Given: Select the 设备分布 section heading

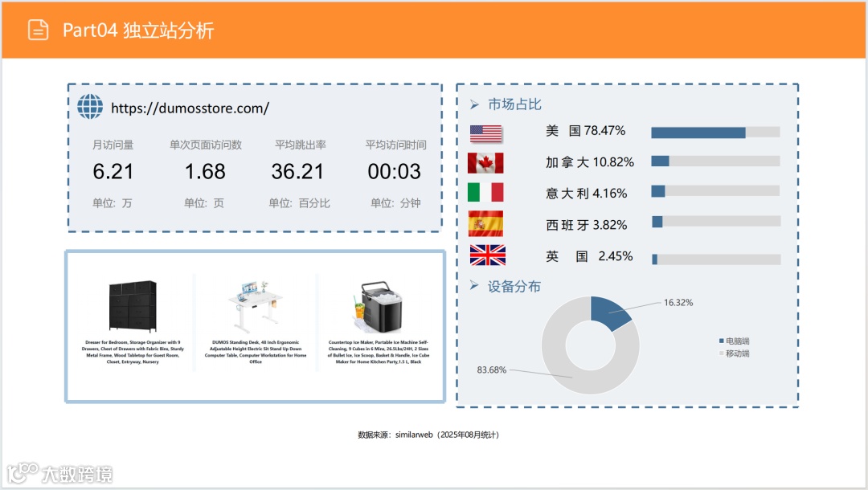Looking at the screenshot, I should pos(514,286).
